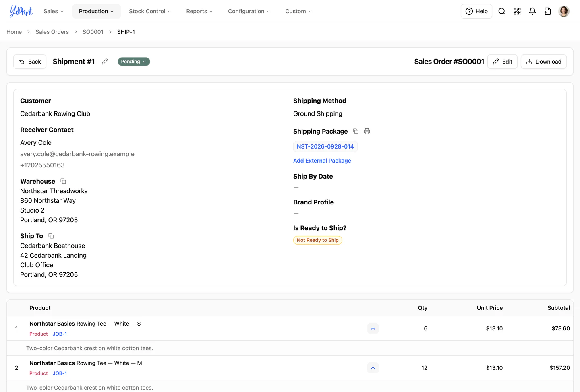Click the $157.20 subtotal cell
Viewport: 580px width, 392px height.
[x=559, y=368]
